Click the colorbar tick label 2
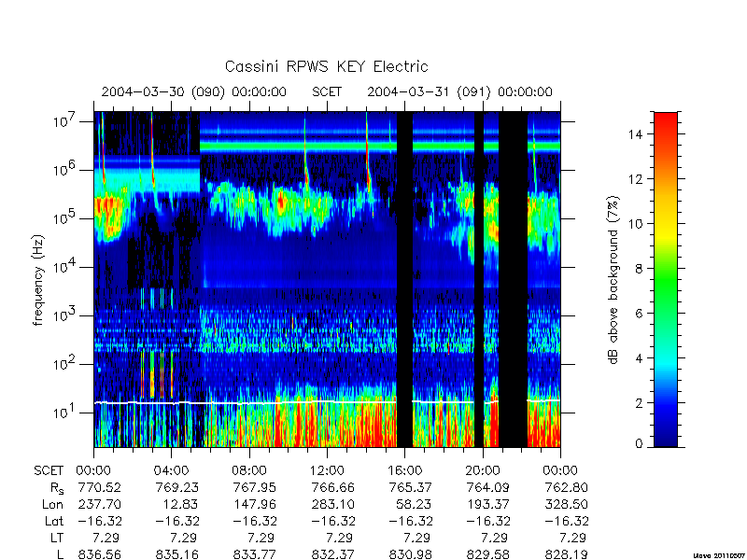 click(x=639, y=403)
